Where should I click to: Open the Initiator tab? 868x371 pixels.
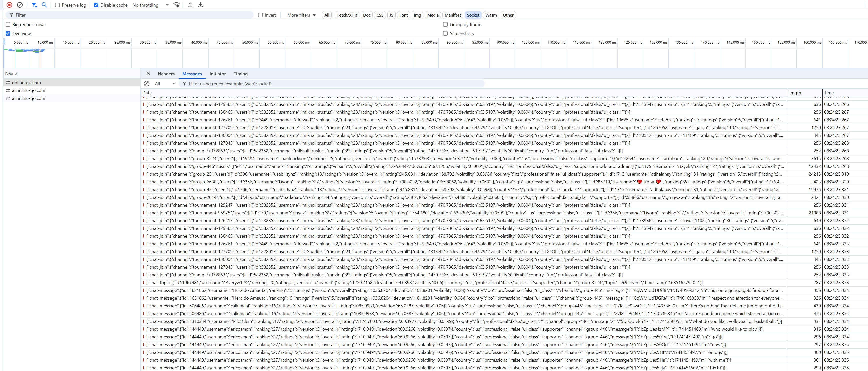[218, 74]
